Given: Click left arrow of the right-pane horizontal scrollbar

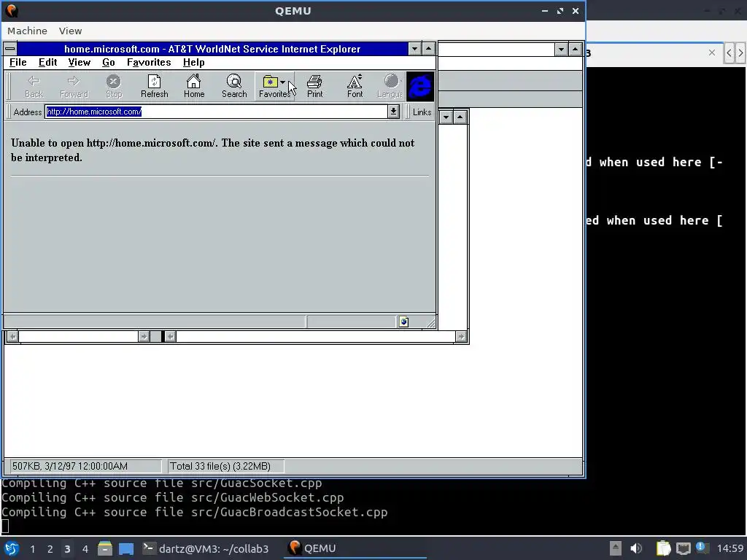Looking at the screenshot, I should coord(170,337).
